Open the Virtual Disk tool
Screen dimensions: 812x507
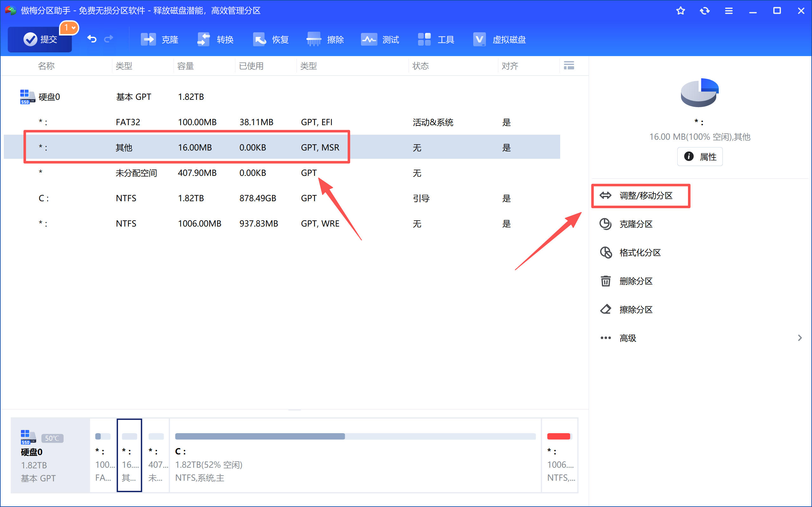point(480,40)
